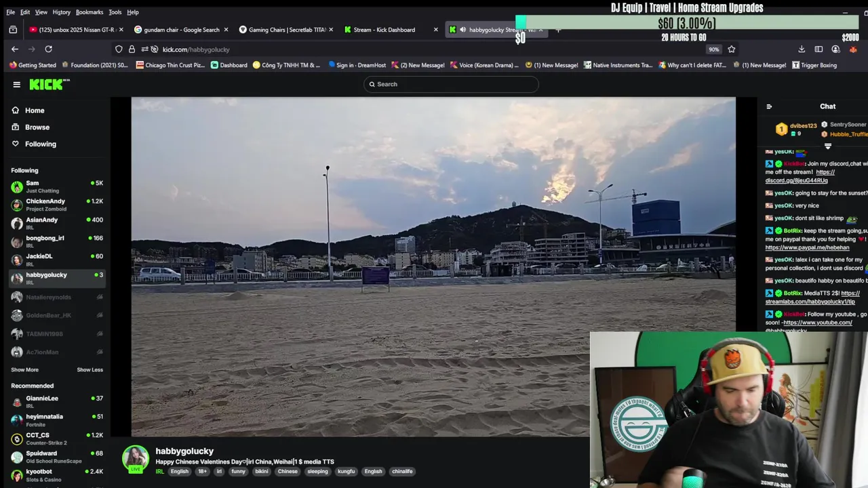The image size is (868, 488).
Task: Open the Chicago Thin Crust Pizza bookmark
Action: pos(171,65)
